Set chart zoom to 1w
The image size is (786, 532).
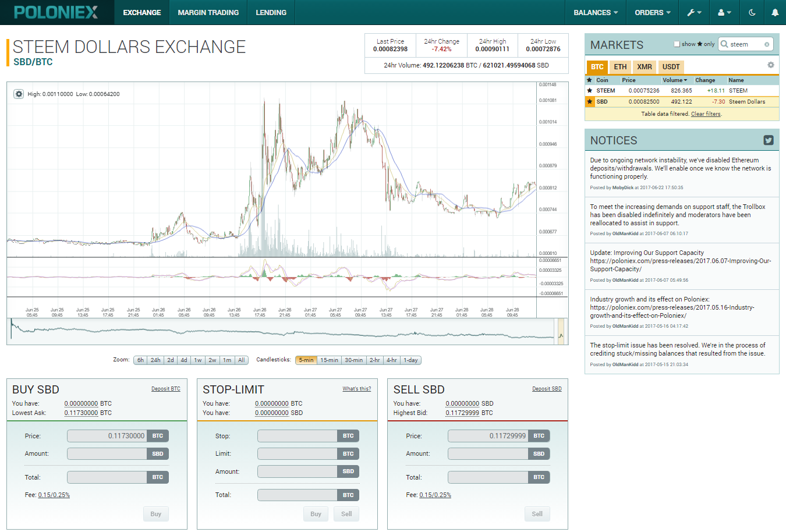[198, 360]
